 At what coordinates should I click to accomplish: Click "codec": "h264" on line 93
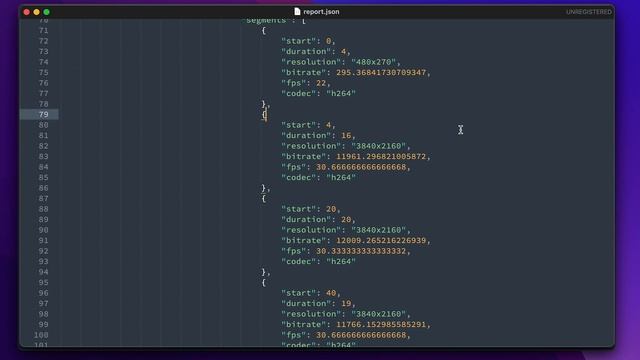point(318,262)
